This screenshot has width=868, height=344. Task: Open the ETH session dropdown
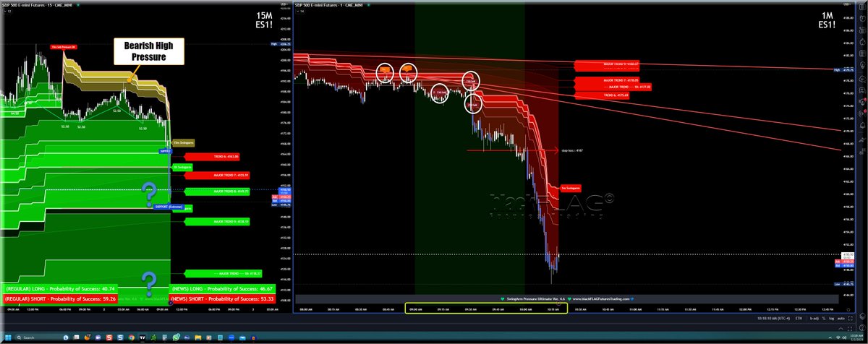pos(799,319)
